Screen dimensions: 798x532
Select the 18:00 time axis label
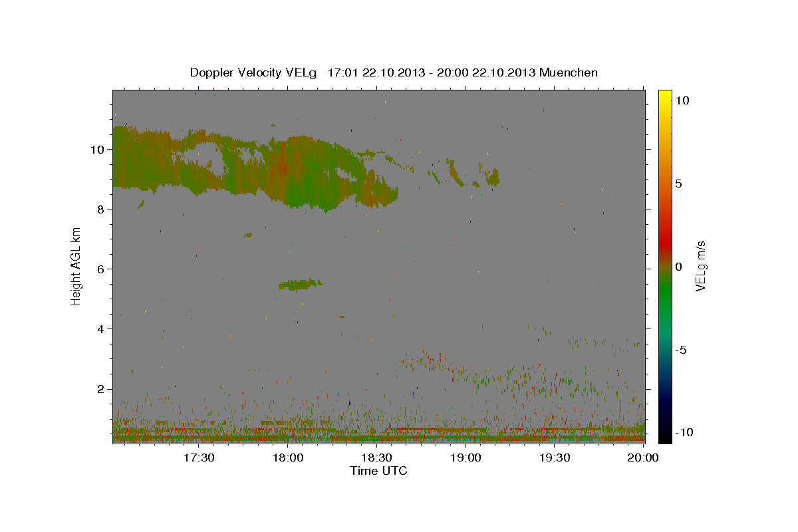[x=288, y=458]
